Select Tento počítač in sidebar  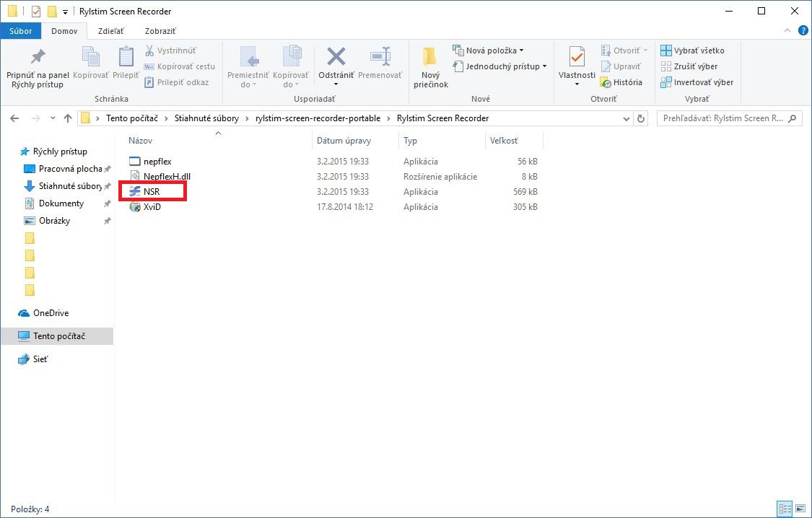click(x=57, y=336)
